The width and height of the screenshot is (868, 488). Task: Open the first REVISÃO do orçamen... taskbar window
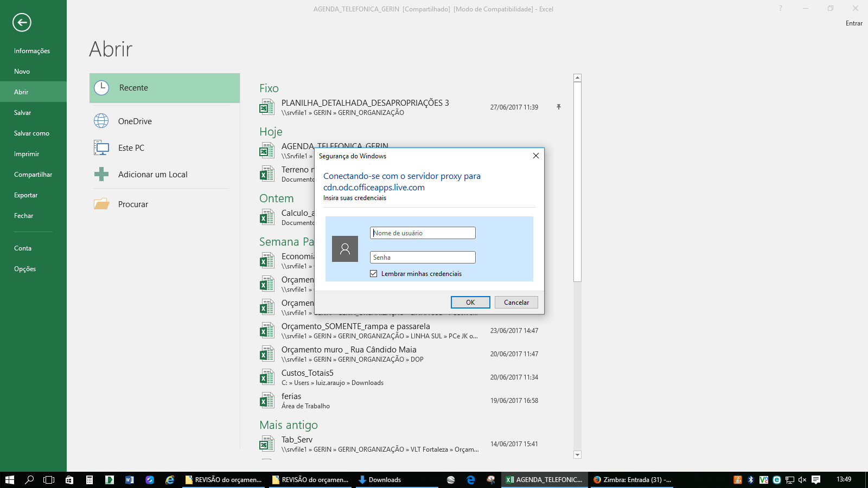223,480
